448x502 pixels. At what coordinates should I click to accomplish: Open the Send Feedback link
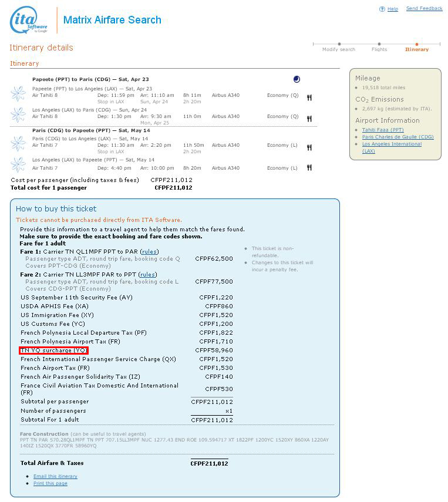(x=425, y=8)
